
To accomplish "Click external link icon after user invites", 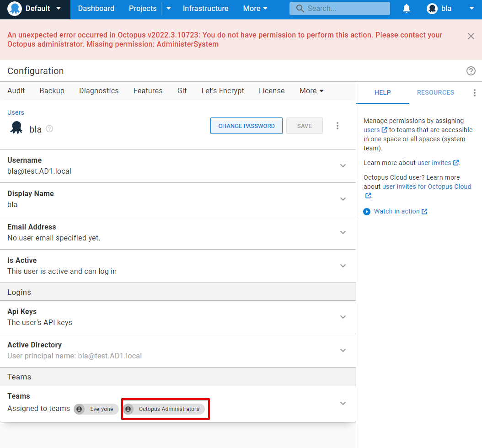I will [456, 163].
